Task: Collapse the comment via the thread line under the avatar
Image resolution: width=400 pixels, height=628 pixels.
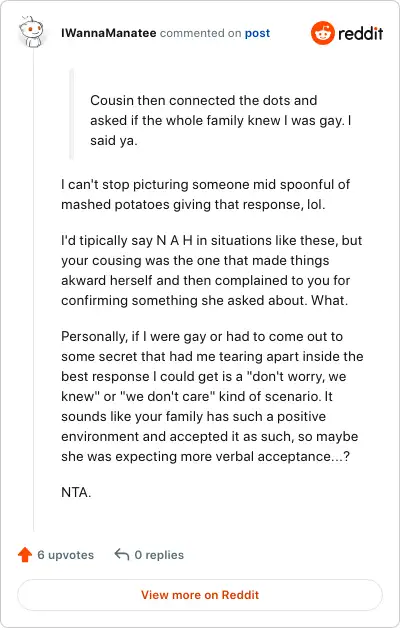Action: 34,290
